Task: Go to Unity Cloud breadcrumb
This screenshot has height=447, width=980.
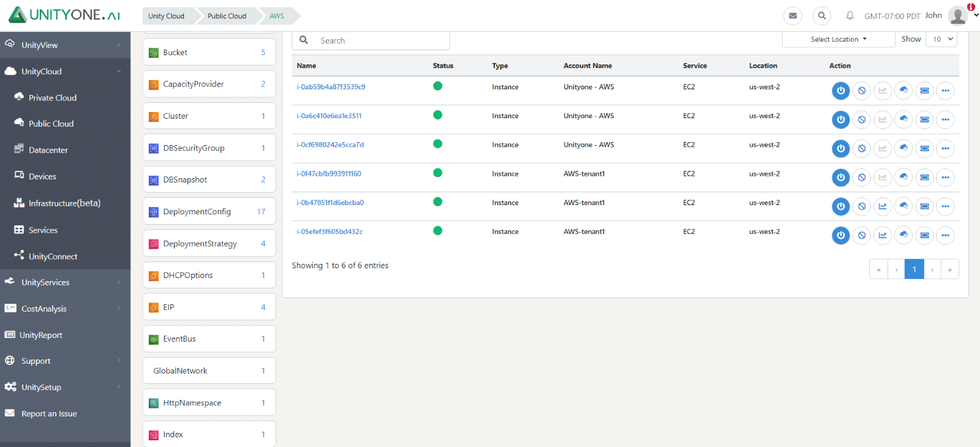Action: coord(166,16)
